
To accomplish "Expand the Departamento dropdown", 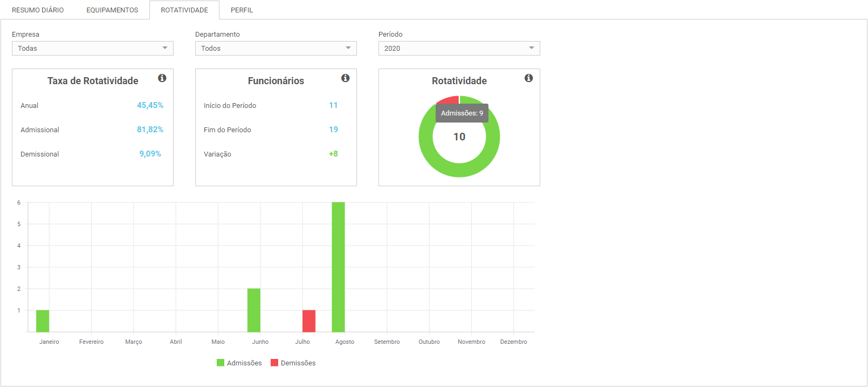I will [276, 49].
